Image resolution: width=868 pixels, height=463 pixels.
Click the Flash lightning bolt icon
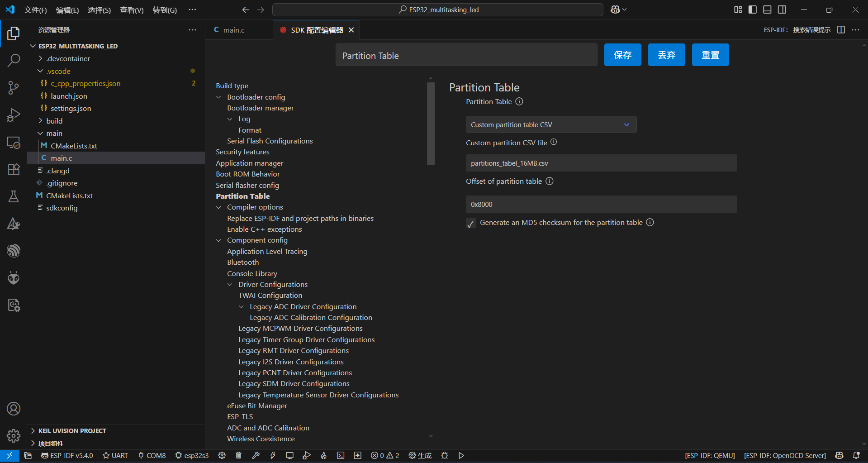273,455
